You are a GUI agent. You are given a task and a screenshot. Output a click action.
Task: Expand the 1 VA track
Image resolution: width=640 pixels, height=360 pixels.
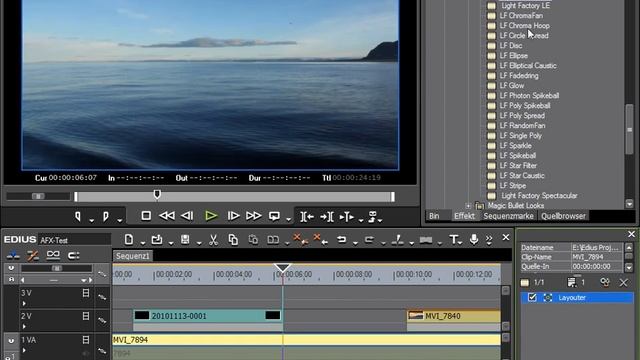pos(24,350)
